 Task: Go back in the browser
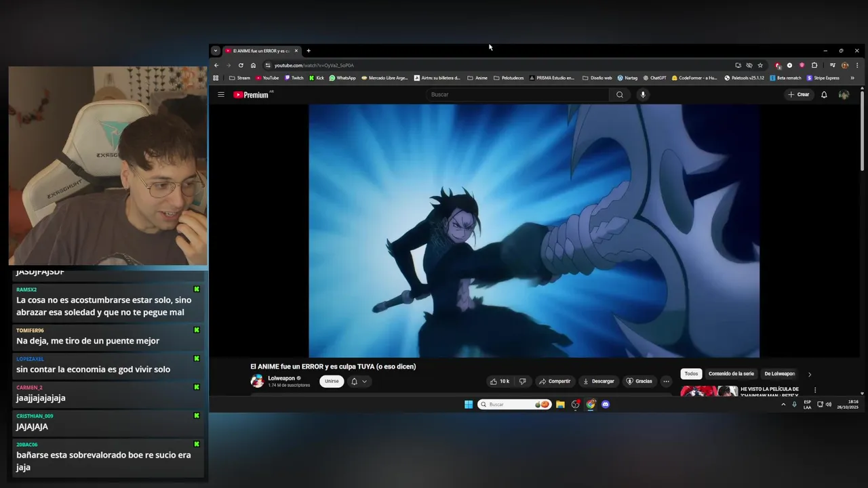coord(216,66)
